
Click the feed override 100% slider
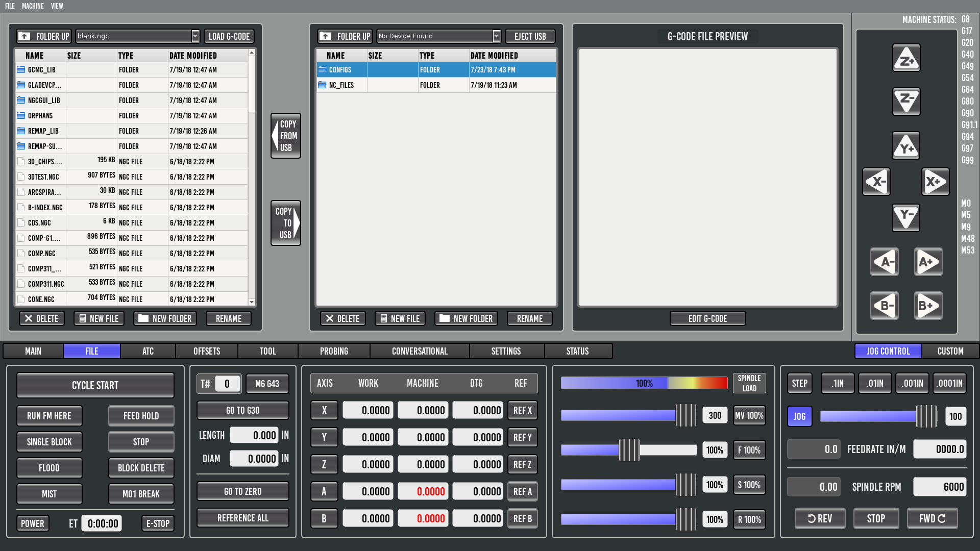[629, 450]
